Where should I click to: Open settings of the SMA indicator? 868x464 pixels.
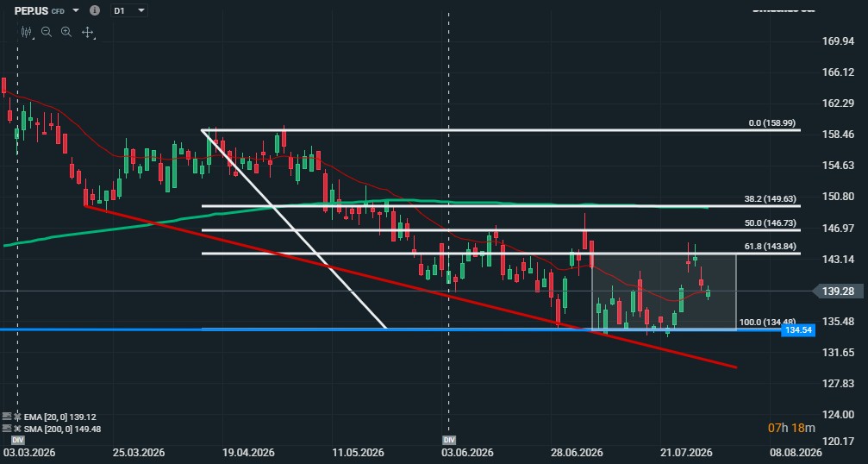point(7,429)
